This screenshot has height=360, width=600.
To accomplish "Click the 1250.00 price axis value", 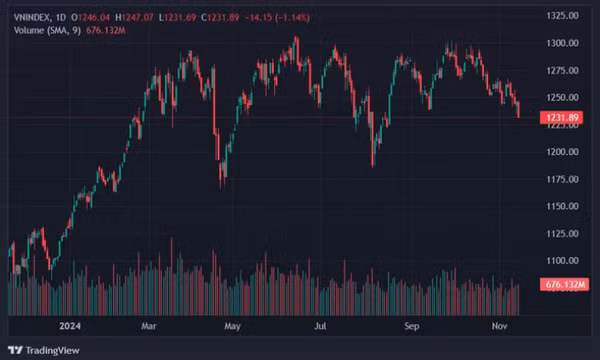I will pos(562,98).
